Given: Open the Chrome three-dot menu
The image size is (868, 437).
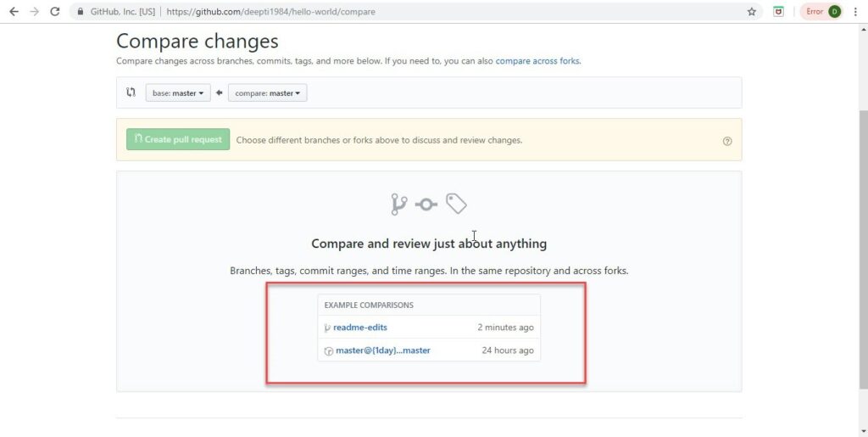Looking at the screenshot, I should pyautogui.click(x=855, y=12).
